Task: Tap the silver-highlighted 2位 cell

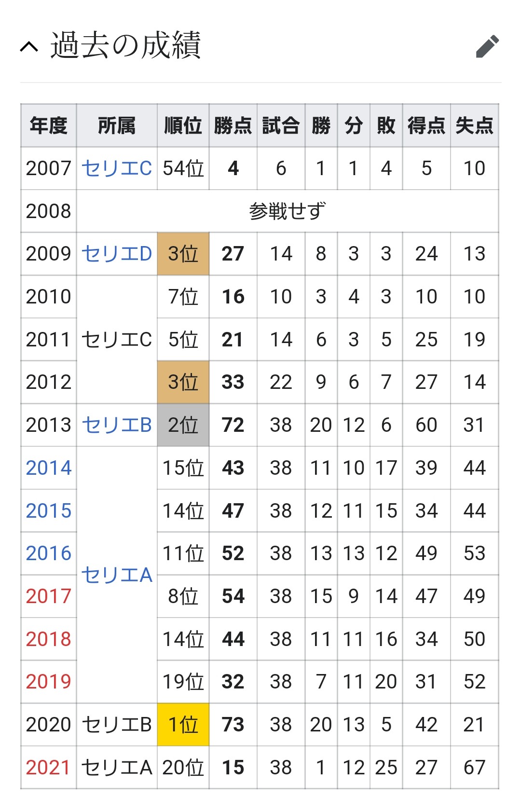Action: tap(183, 425)
